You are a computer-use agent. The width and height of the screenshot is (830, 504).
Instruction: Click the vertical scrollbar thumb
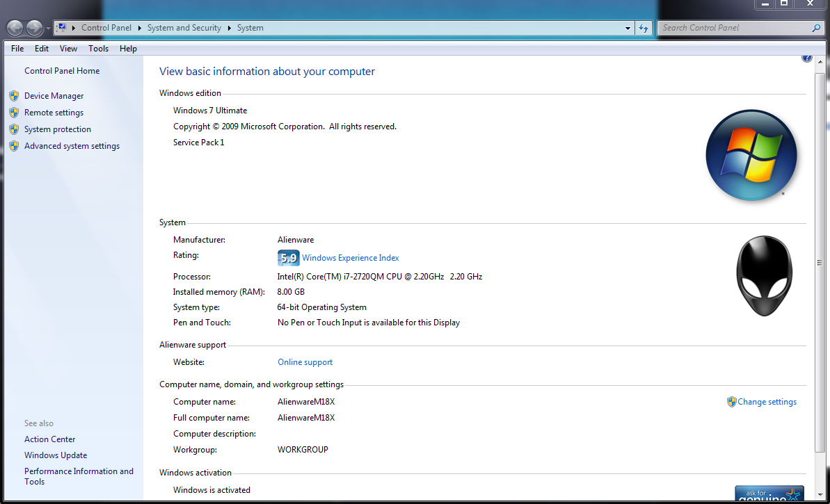820,263
